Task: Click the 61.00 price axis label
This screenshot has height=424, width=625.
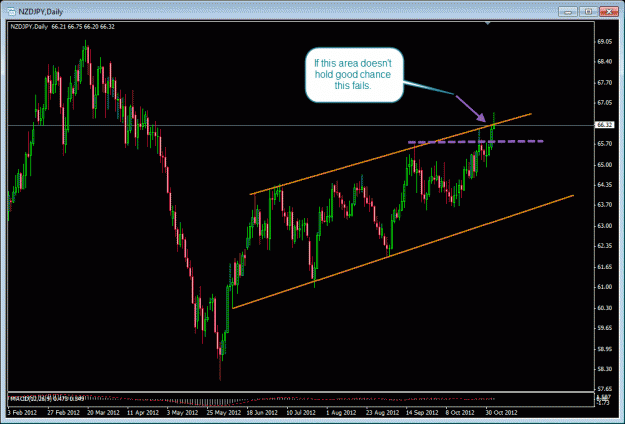Action: coord(605,287)
